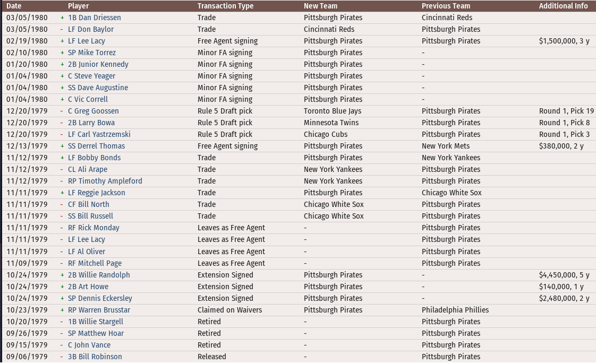596x364 pixels.
Task: View the RF Mitchell Page player link
Action: [x=95, y=263]
